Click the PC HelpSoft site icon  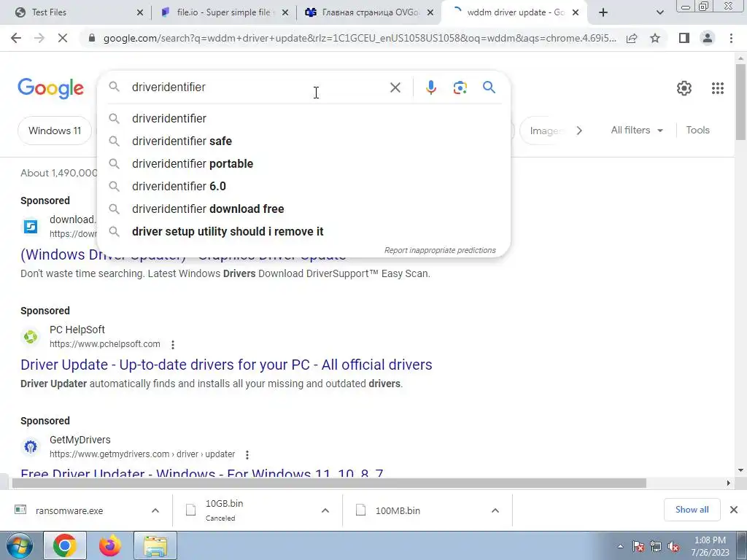(x=31, y=337)
